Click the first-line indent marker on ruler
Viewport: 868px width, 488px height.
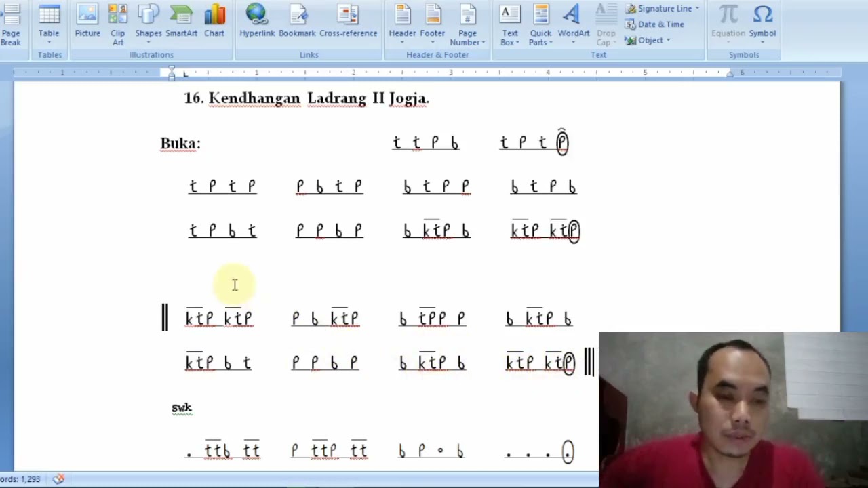click(172, 69)
